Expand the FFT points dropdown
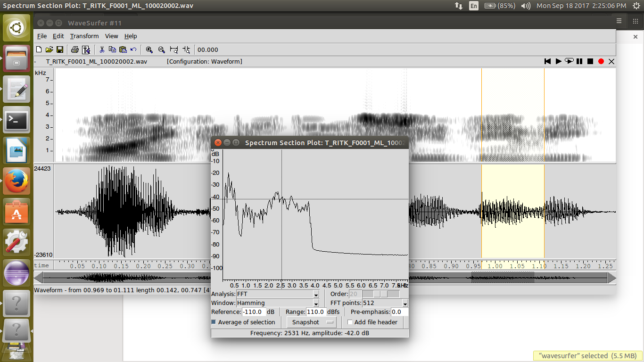This screenshot has height=362, width=644. pos(405,303)
